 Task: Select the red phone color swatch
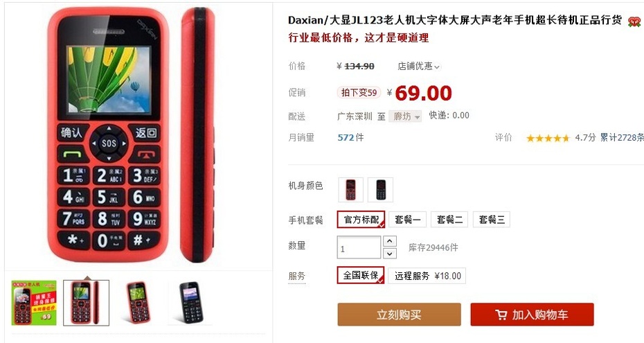(350, 190)
